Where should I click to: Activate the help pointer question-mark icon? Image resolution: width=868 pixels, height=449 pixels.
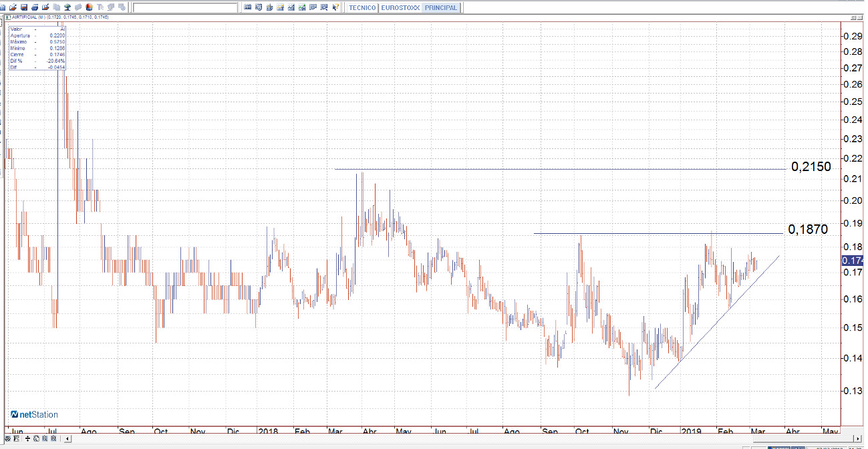coord(335,7)
